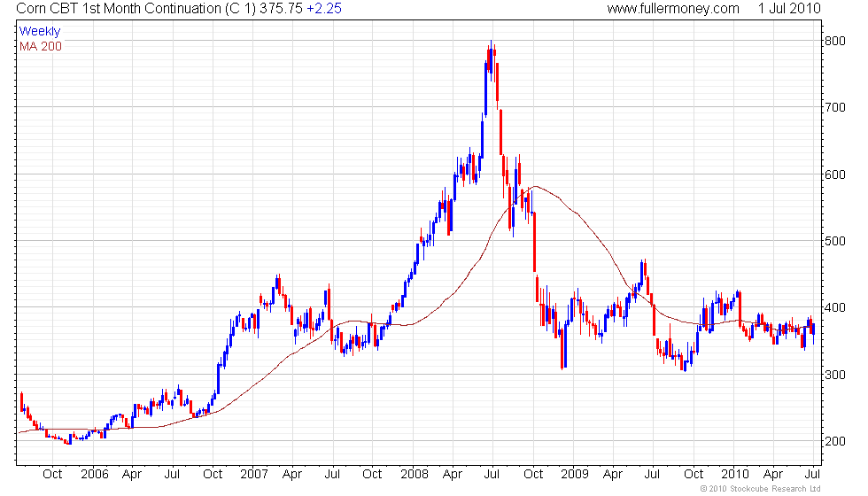This screenshot has height=496, width=868.
Task: Click the 2007 year label on time axis
Action: coord(254,475)
